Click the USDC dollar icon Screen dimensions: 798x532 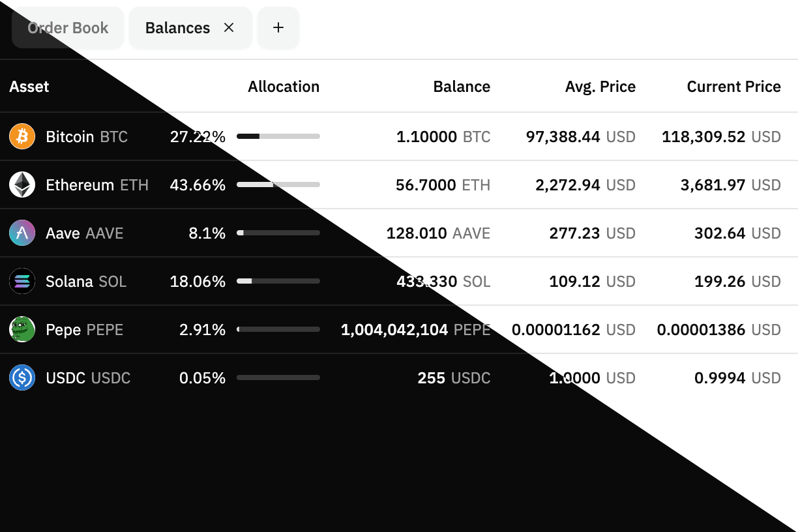coord(22,378)
